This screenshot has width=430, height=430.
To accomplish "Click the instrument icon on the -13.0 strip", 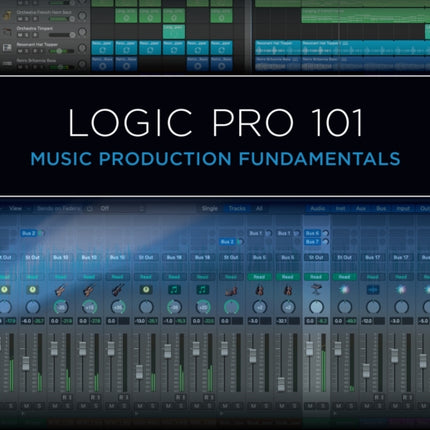I will [x=146, y=289].
